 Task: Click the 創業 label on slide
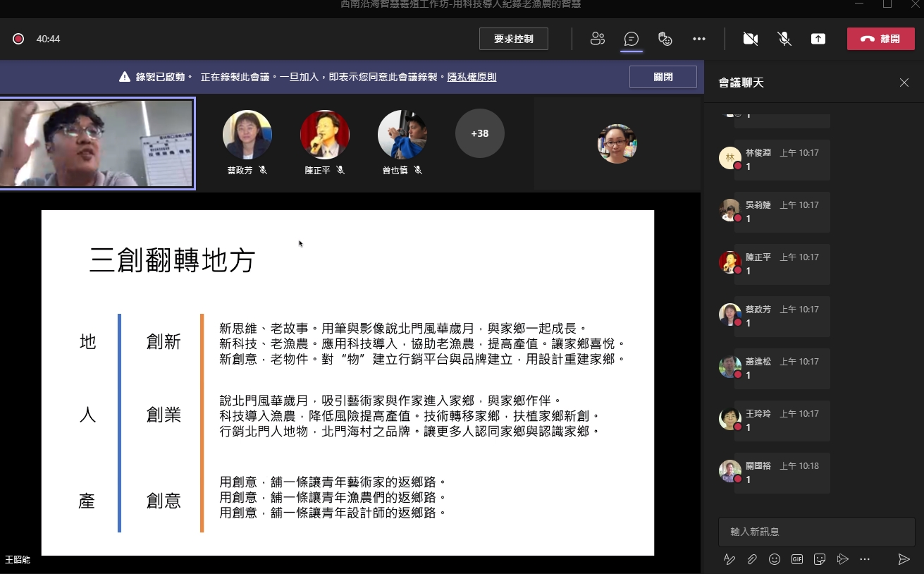point(164,415)
